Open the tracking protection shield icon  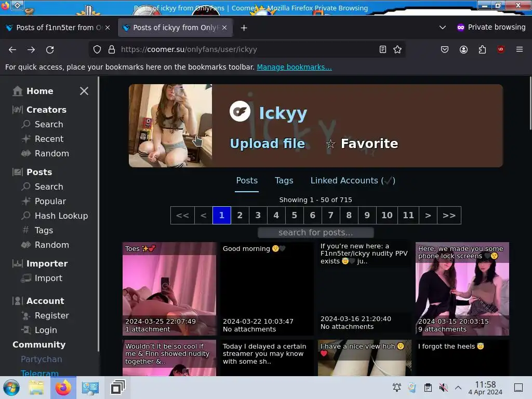(x=97, y=49)
